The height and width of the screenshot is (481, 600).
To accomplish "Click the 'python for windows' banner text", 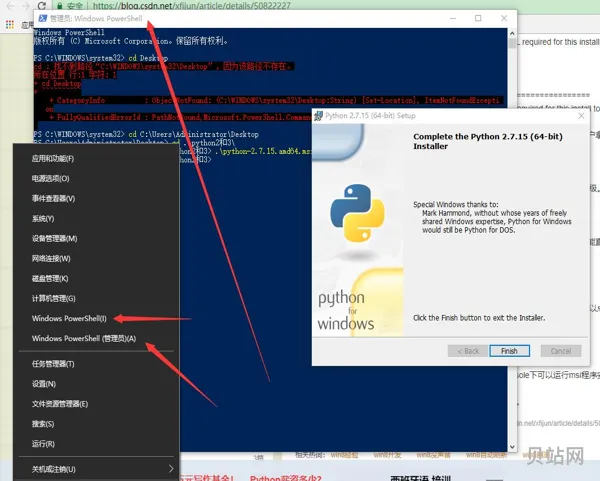I will point(346,310).
